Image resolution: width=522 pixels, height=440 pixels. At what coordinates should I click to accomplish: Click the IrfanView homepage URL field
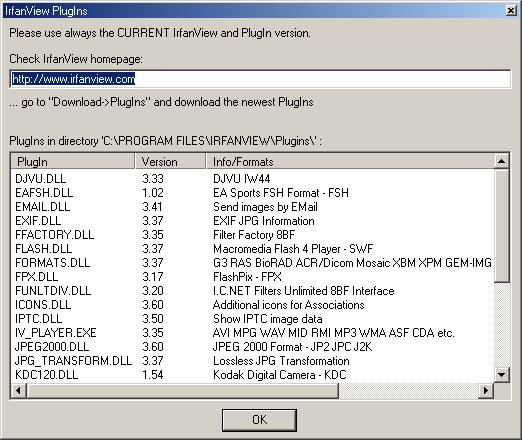pyautogui.click(x=260, y=79)
